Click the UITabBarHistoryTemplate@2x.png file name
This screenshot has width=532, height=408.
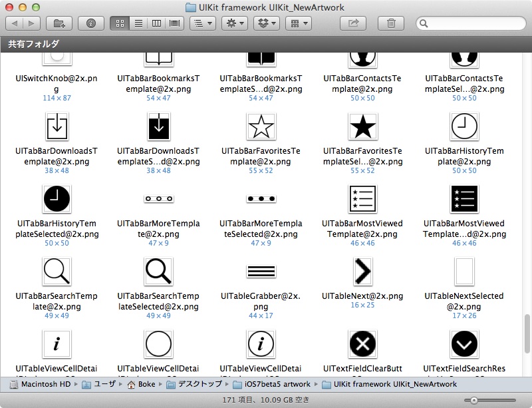pyautogui.click(x=464, y=156)
